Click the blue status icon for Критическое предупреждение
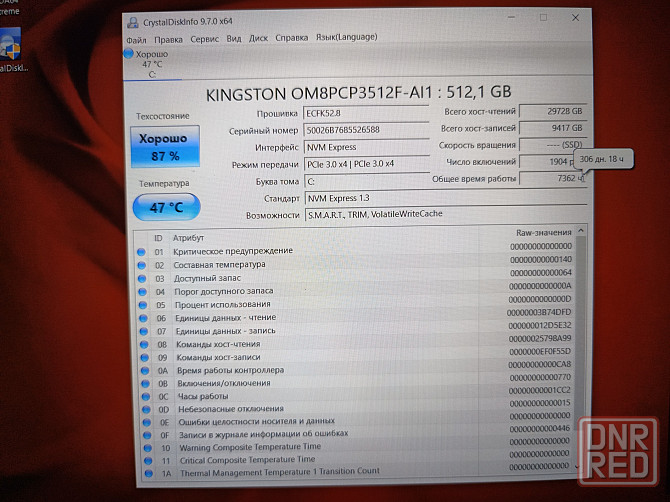670x502 pixels. pos(141,252)
